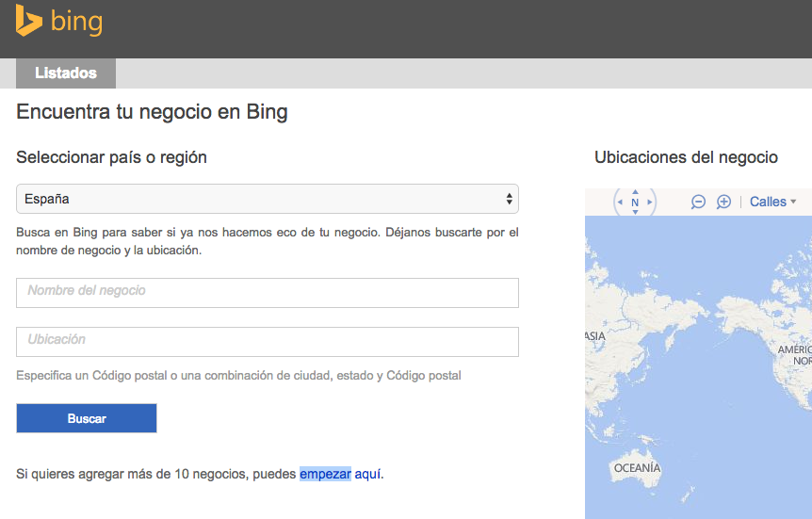Click the ASIA label on the map
The image size is (812, 519).
(x=595, y=336)
